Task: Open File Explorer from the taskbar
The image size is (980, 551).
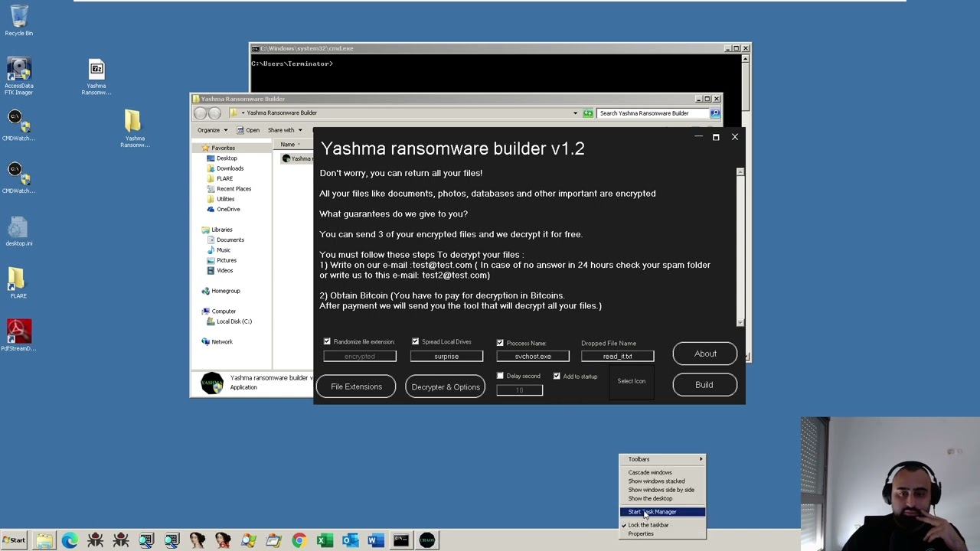Action: (x=44, y=541)
